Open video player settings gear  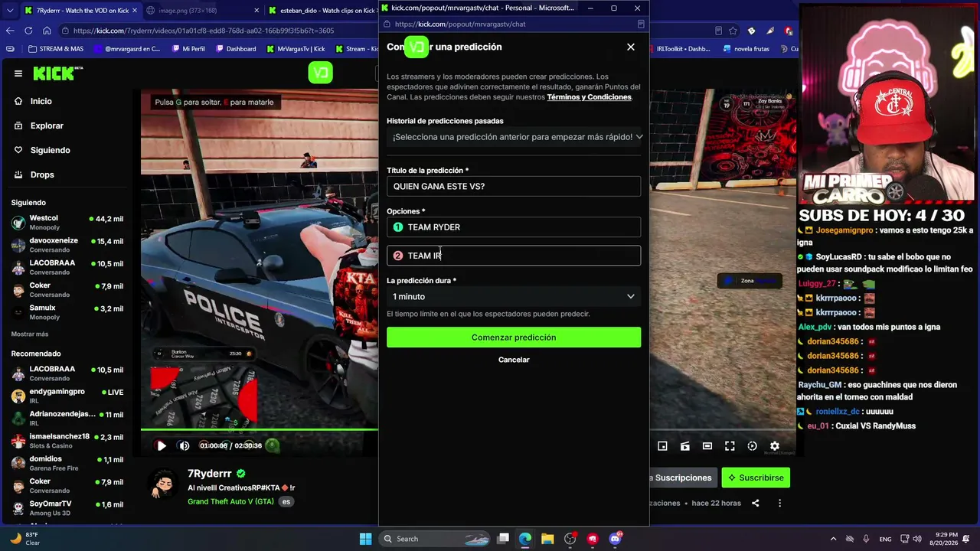pos(775,446)
